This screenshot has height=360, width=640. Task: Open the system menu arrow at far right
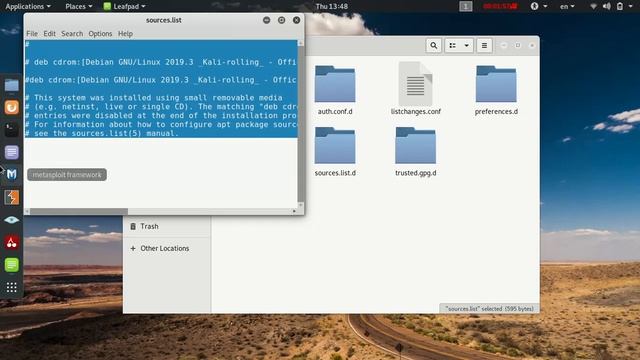[x=631, y=6]
